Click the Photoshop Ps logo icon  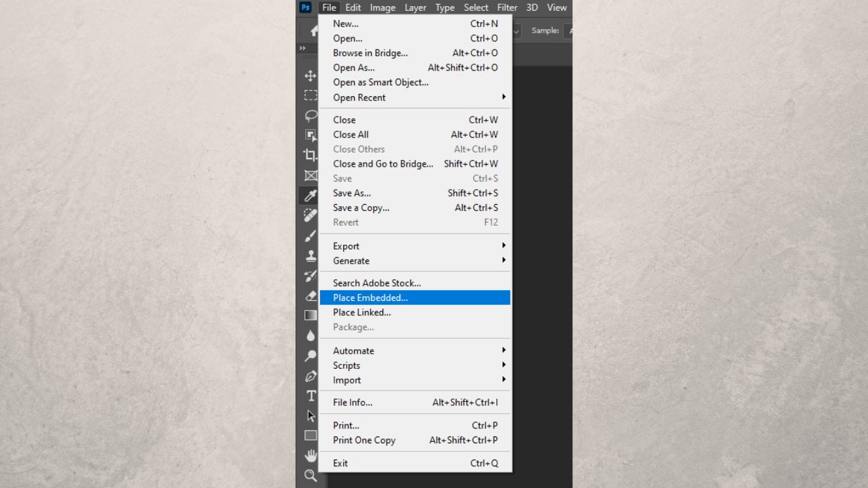click(305, 7)
